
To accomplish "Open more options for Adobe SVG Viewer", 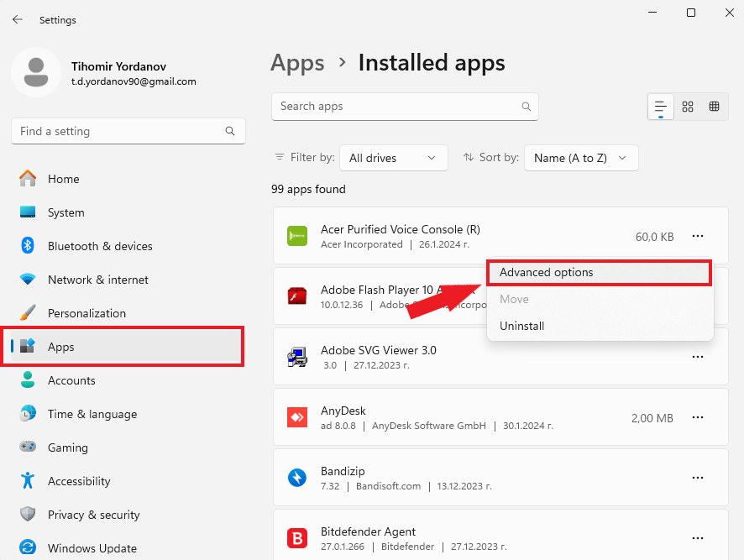I will coord(698,357).
